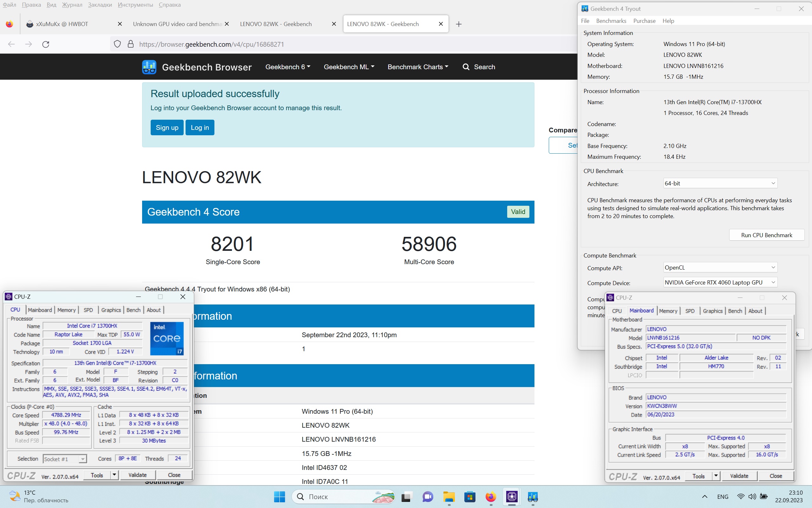Click the browser forward arrow

click(x=29, y=44)
